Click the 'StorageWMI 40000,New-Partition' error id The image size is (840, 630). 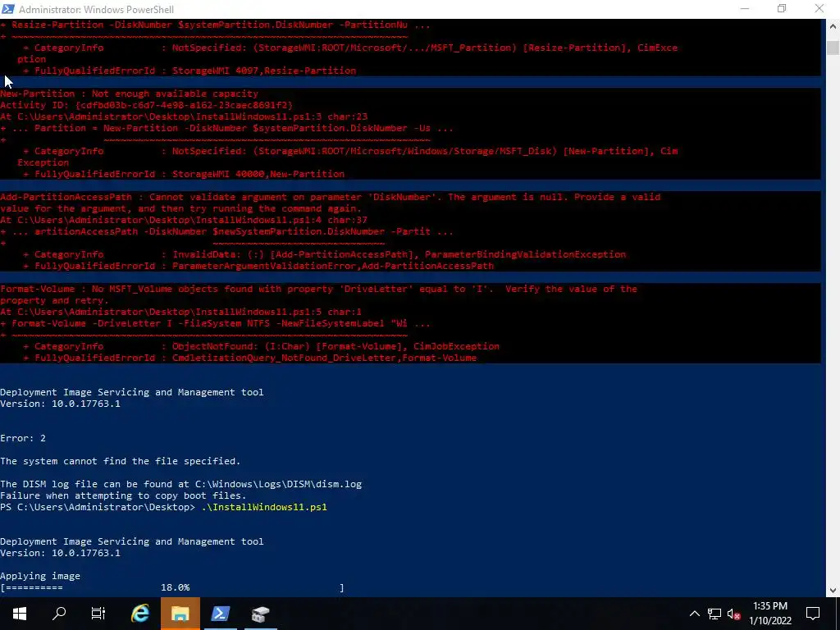(258, 174)
